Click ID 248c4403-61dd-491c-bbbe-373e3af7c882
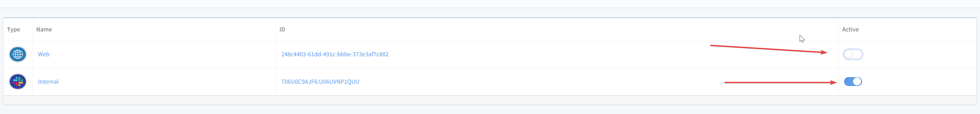The width and height of the screenshot is (980, 114). point(335,54)
